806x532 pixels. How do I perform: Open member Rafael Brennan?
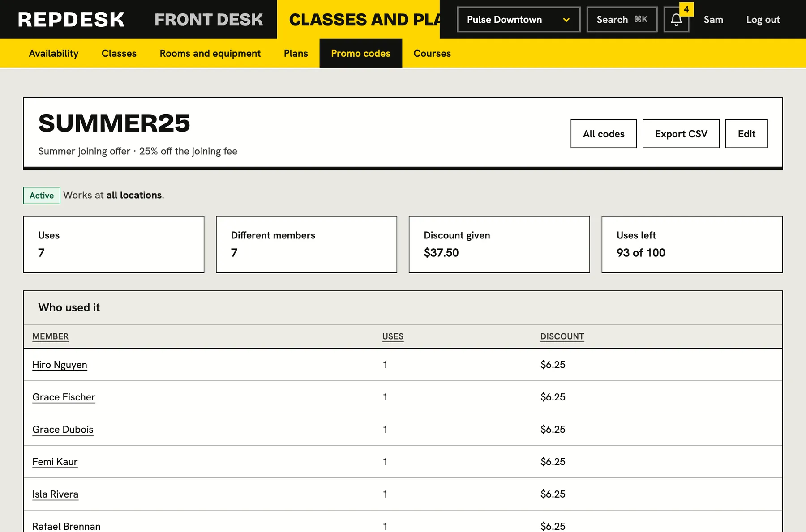(x=66, y=526)
